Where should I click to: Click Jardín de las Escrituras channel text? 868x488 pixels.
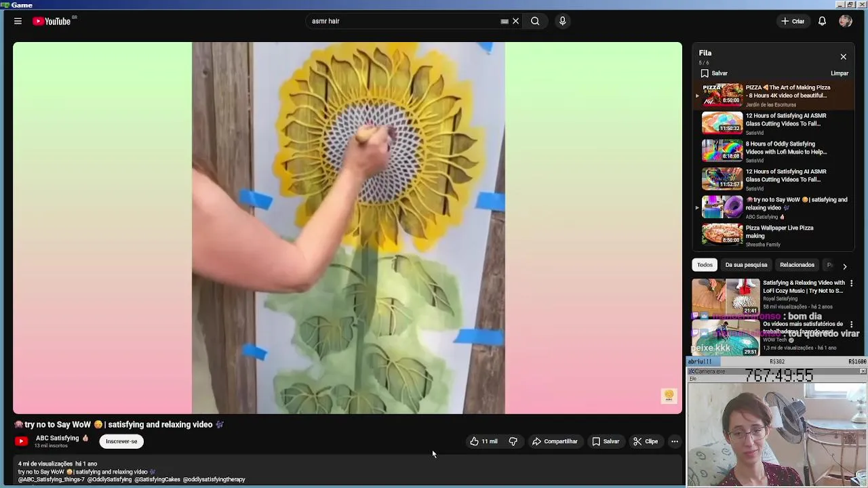[771, 105]
